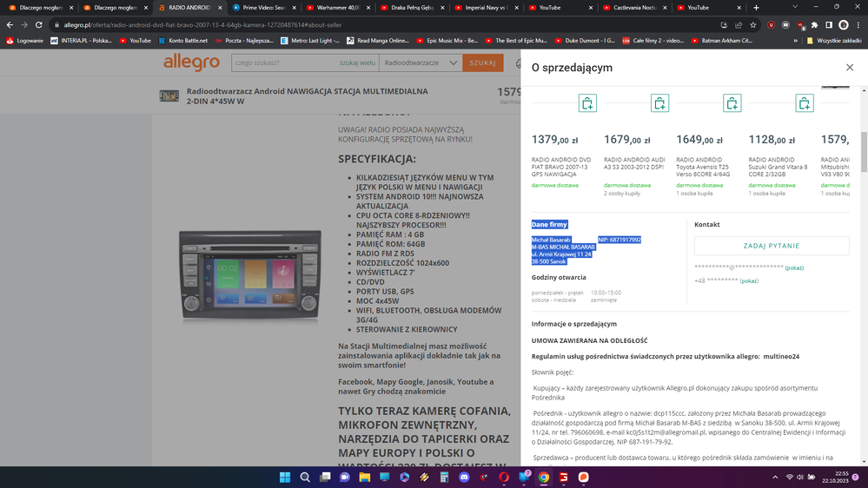Close the 'O sprzedającym' seller panel
The image size is (868, 488).
[849, 68]
